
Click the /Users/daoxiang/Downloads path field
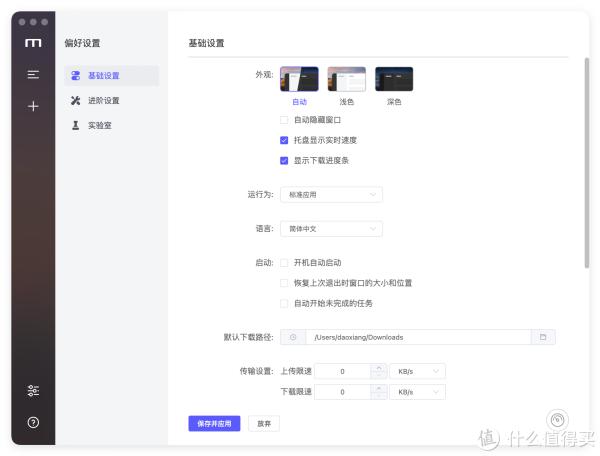[418, 337]
